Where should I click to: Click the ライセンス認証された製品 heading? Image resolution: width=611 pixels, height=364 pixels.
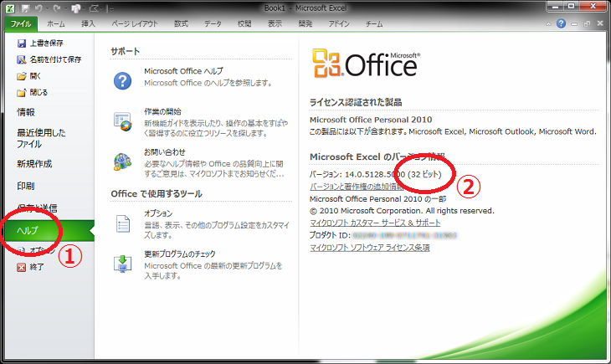(356, 102)
